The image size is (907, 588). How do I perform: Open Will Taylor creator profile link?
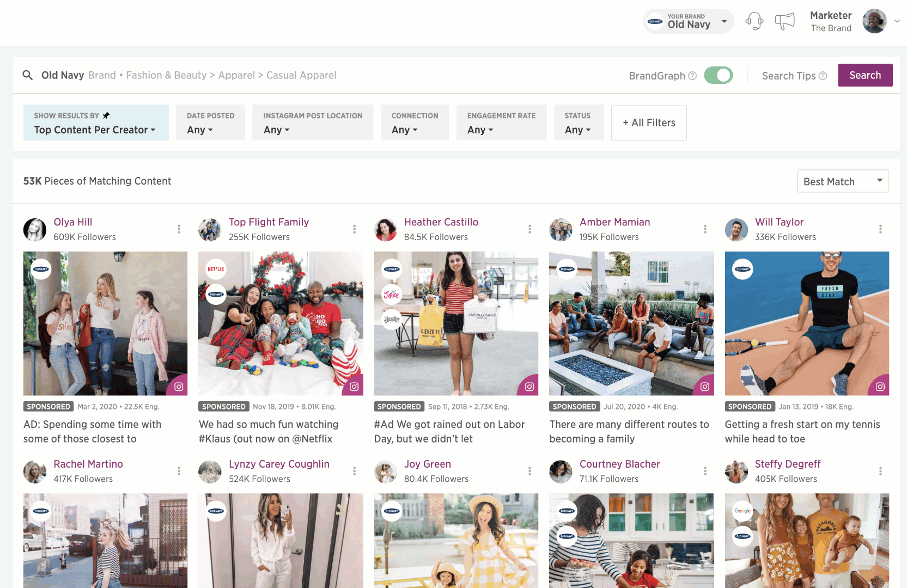pos(779,222)
